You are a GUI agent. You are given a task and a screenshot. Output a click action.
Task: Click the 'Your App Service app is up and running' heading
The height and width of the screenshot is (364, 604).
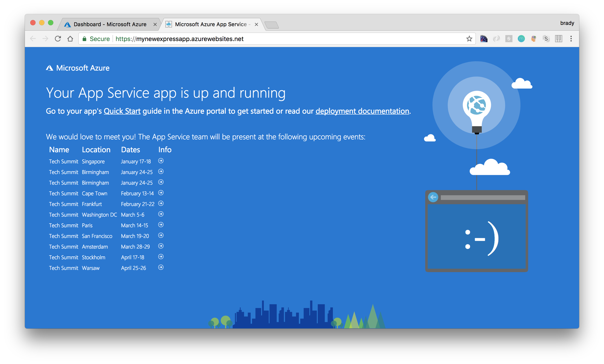point(166,93)
